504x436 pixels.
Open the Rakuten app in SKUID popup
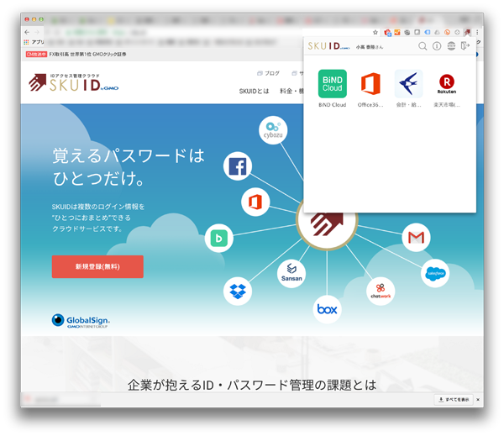point(447,84)
